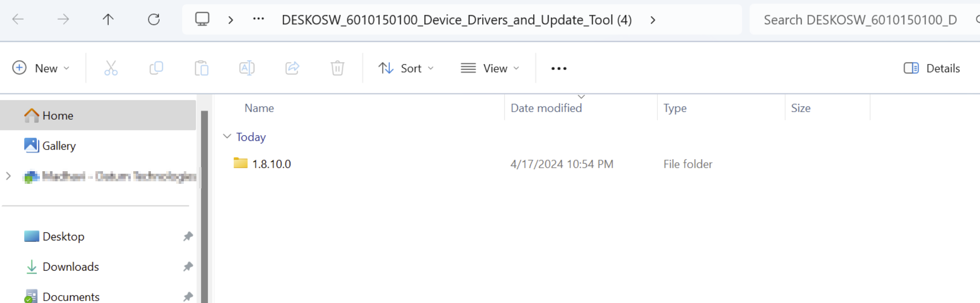Select Downloads in the navigation pane
Image resolution: width=980 pixels, height=303 pixels.
[71, 267]
